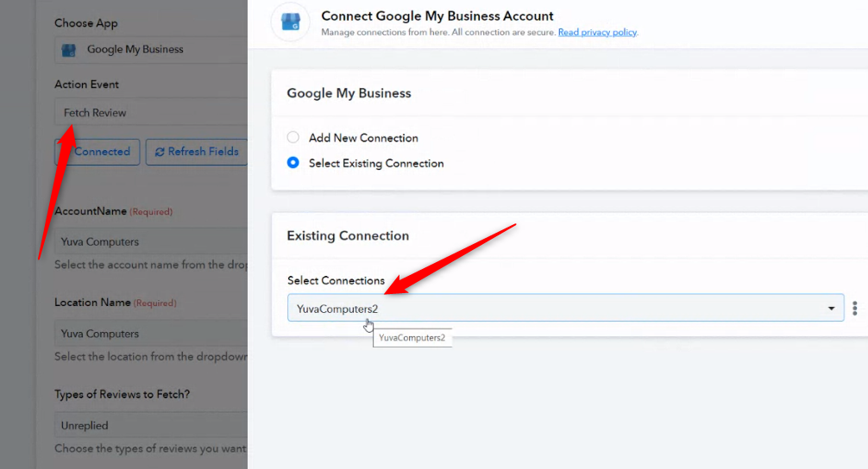
Task: Click the Connect Google My Business Account title
Action: pyautogui.click(x=437, y=16)
